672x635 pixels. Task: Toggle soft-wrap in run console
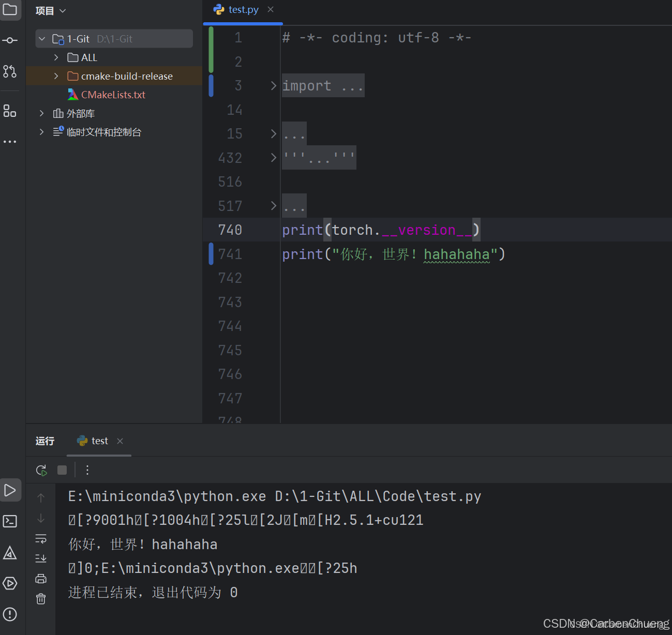pyautogui.click(x=41, y=539)
